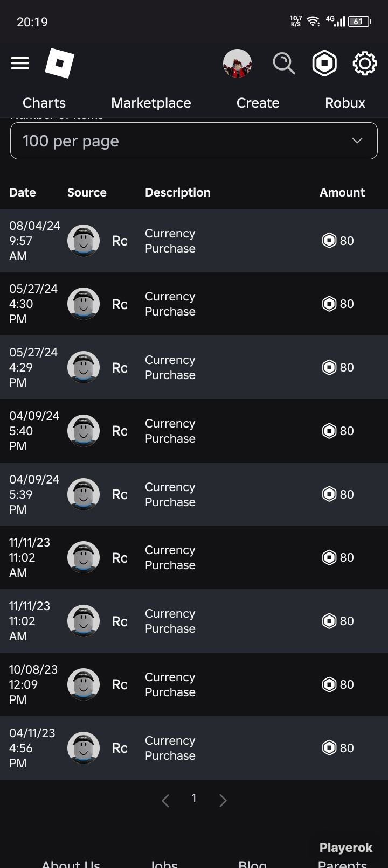Open the settings gear icon
Screen dimensions: 388x868
click(x=365, y=64)
